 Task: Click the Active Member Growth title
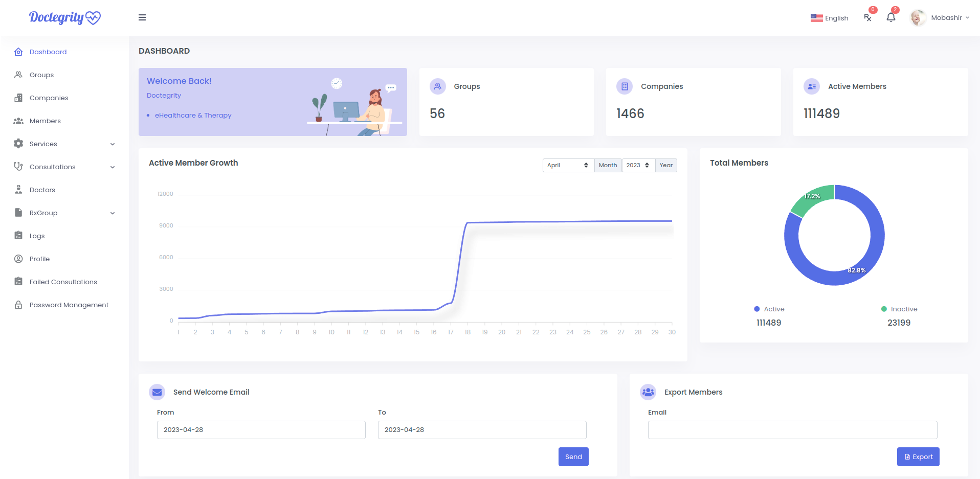(x=193, y=163)
